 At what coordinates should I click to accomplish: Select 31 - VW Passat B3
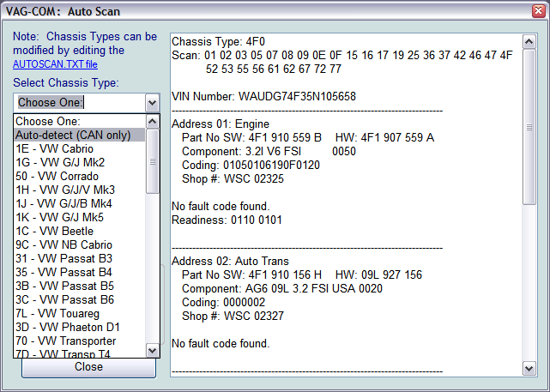pyautogui.click(x=80, y=258)
